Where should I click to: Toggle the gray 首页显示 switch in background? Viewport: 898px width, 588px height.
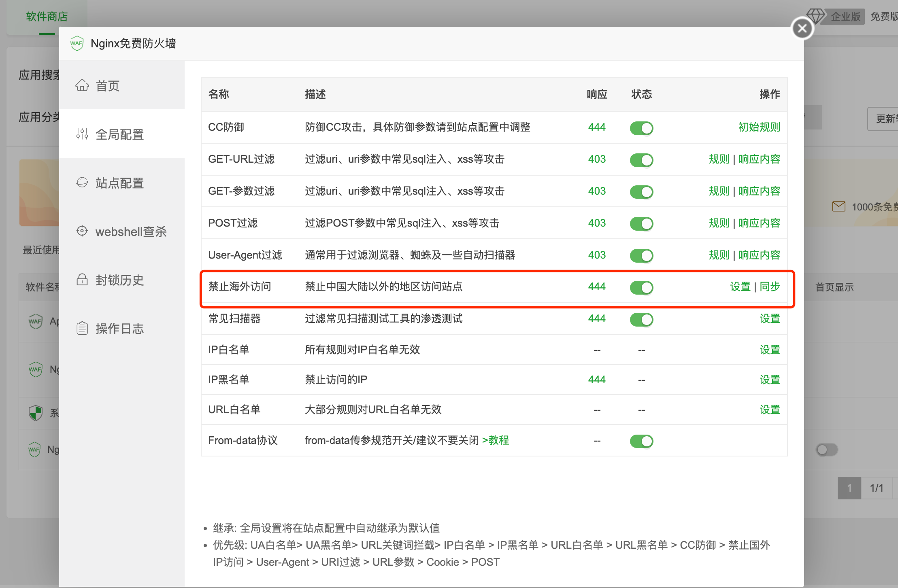coord(827,450)
